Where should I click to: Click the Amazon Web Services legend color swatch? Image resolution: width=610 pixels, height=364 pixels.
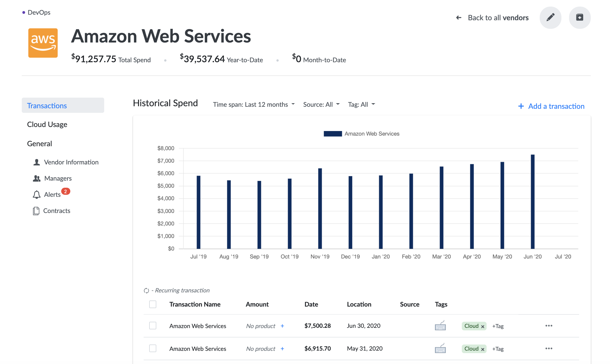point(333,134)
